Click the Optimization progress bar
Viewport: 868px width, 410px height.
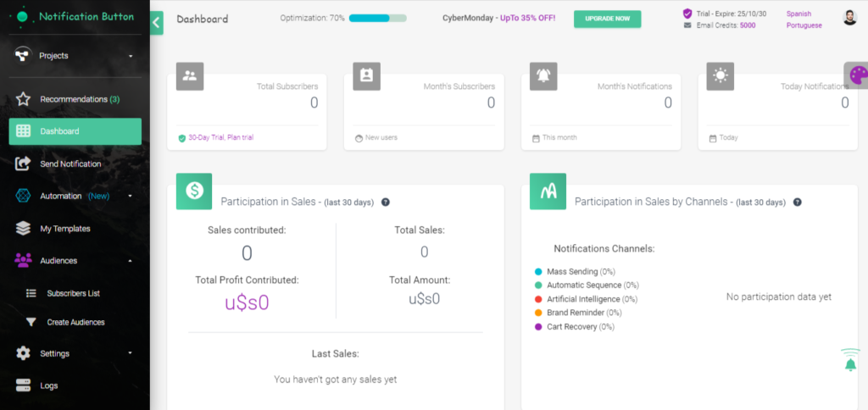click(x=377, y=19)
